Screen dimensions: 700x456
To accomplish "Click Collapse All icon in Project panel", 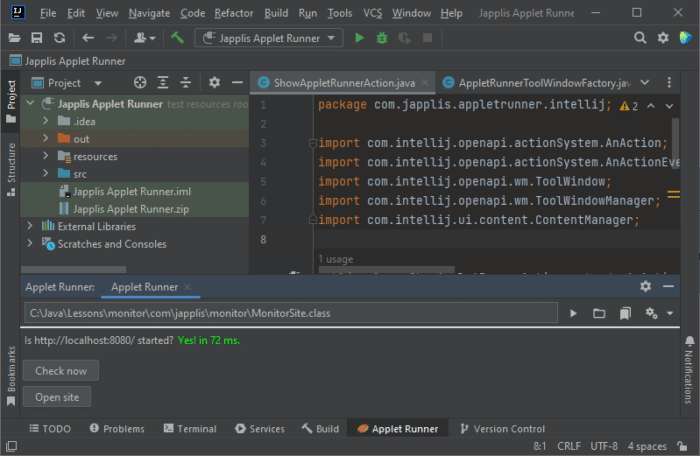I will (185, 83).
